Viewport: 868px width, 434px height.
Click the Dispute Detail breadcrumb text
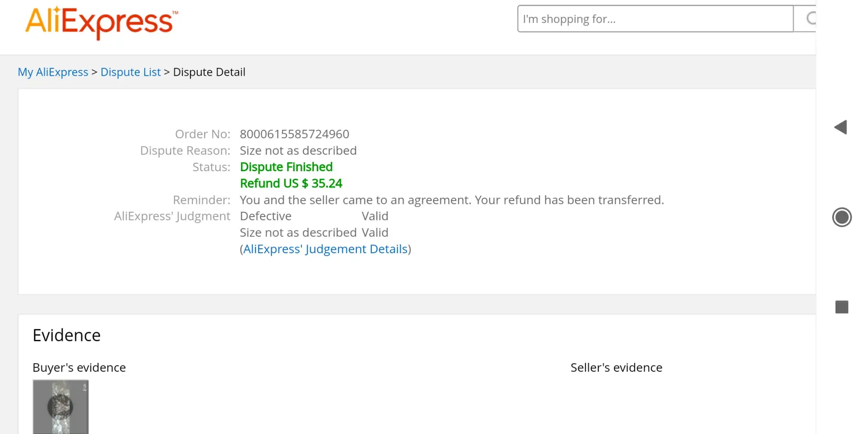(209, 72)
